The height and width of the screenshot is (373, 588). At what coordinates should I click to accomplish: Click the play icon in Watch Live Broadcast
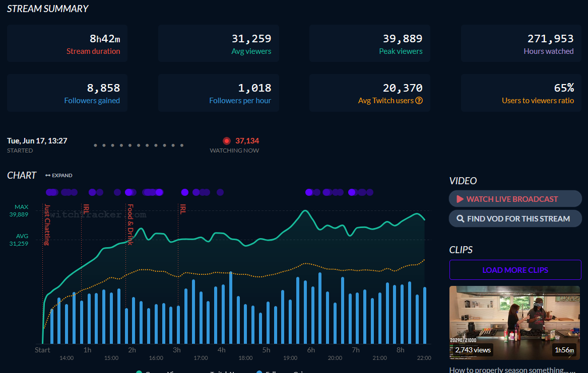(460, 199)
